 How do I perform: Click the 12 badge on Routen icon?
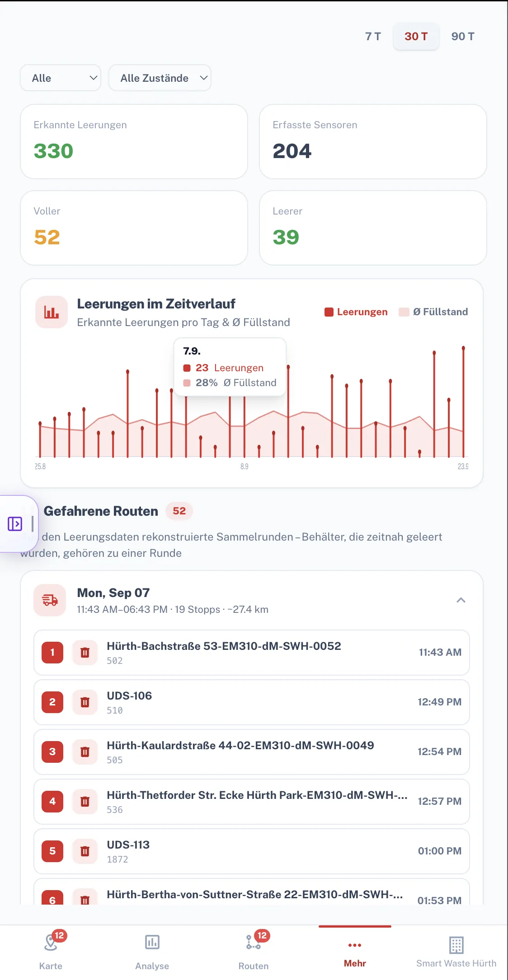(x=262, y=935)
